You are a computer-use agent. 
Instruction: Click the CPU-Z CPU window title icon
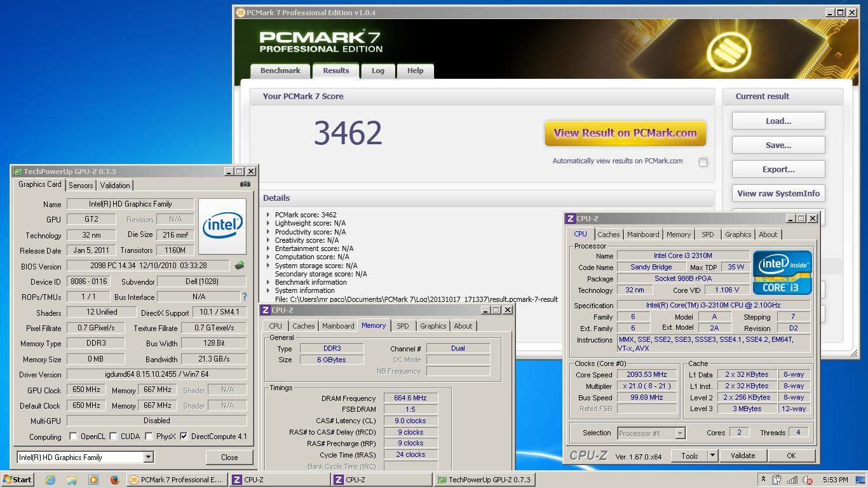tap(571, 219)
